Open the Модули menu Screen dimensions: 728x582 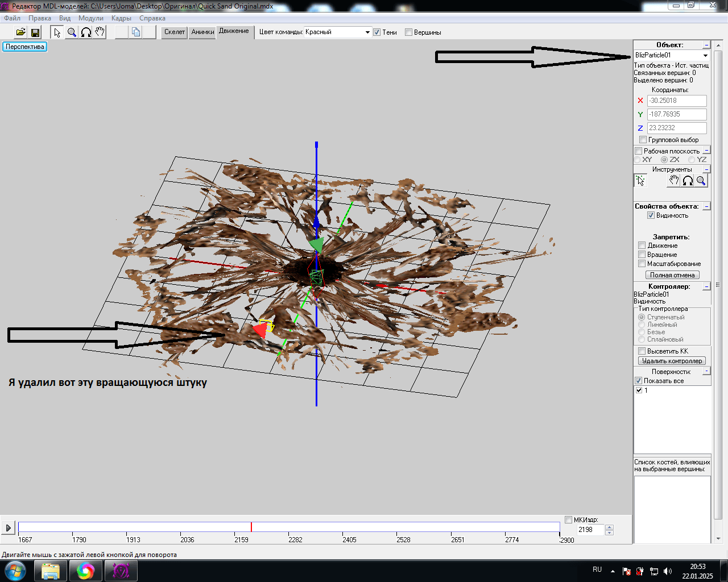[90, 18]
